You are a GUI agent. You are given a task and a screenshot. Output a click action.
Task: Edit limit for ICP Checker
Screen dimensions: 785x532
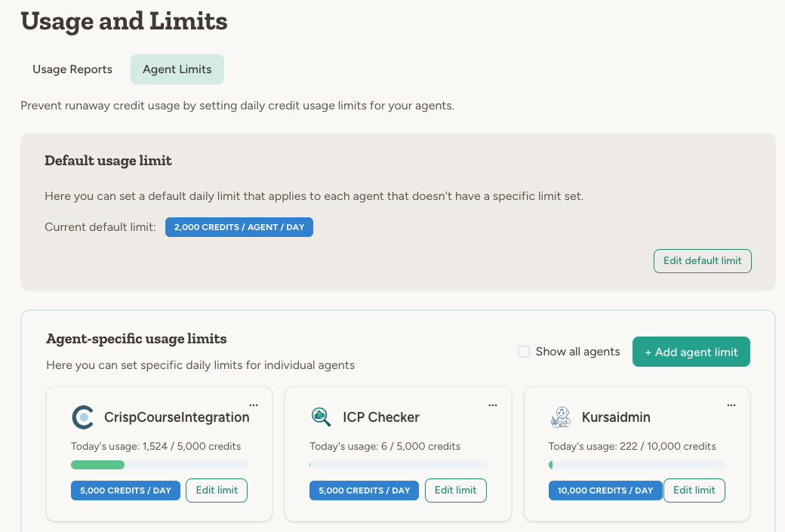pyautogui.click(x=455, y=490)
